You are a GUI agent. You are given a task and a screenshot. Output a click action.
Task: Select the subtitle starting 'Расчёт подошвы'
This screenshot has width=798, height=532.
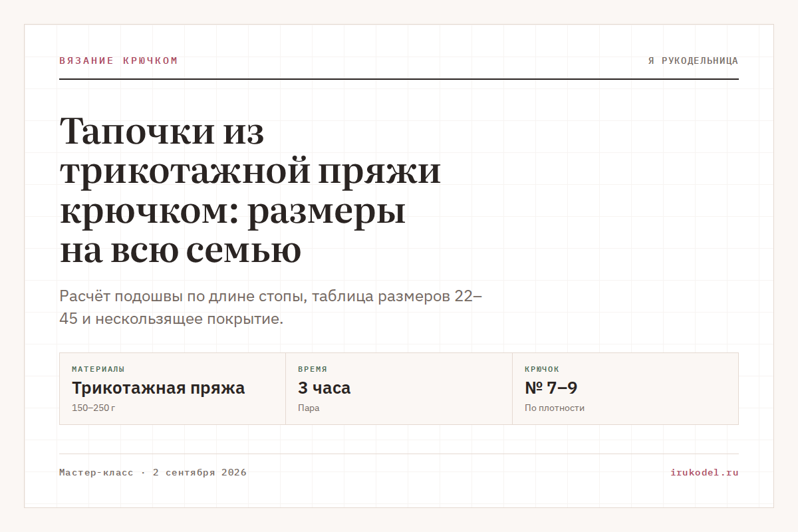click(271, 307)
